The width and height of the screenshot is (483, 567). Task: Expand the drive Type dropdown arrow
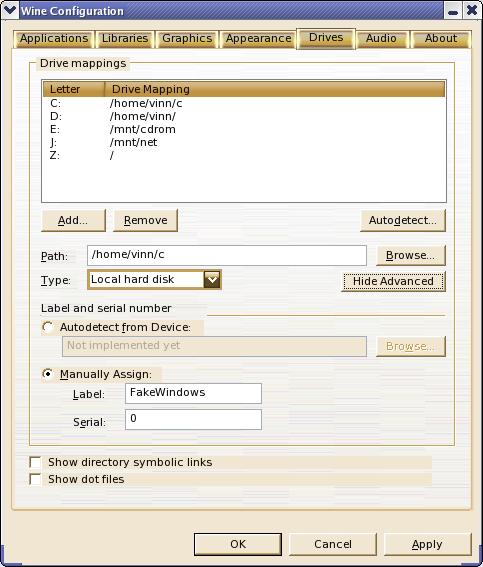point(212,280)
